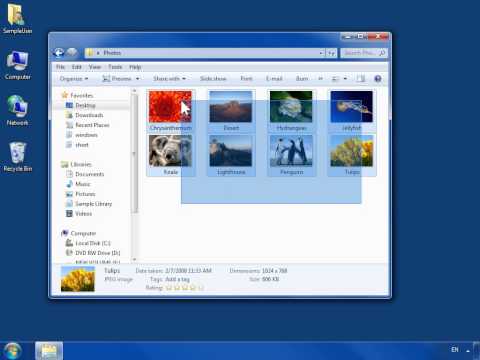Start a Slide show
The height and width of the screenshot is (360, 480).
tap(213, 79)
